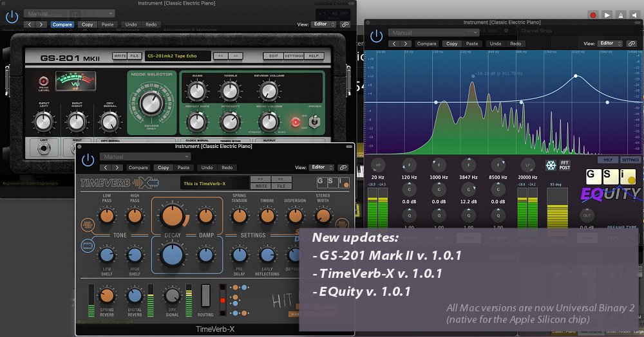
Task: Open the EDIT menu on GS-201 MKII
Action: pos(274,56)
